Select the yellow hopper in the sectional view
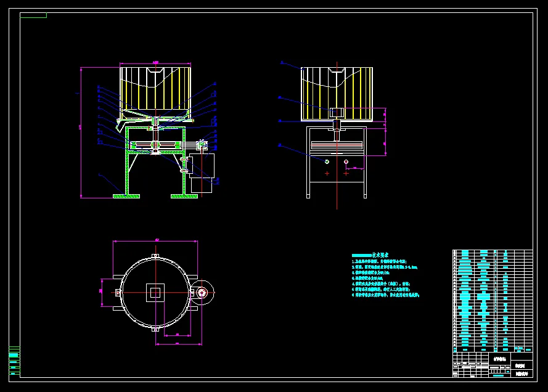Image resolution: width=548 pixels, height=392 pixels. (x=155, y=93)
